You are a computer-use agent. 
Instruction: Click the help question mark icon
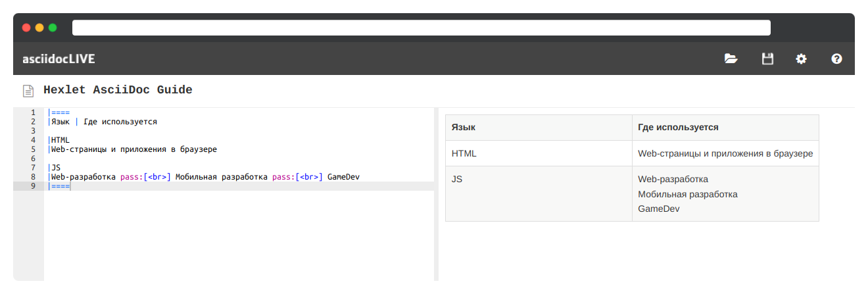click(x=836, y=59)
